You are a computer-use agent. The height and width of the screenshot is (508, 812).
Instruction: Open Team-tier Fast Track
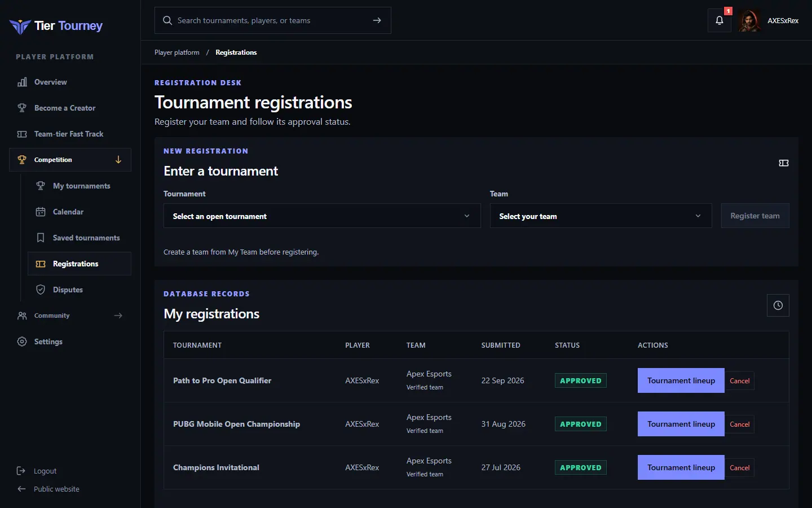(x=70, y=134)
